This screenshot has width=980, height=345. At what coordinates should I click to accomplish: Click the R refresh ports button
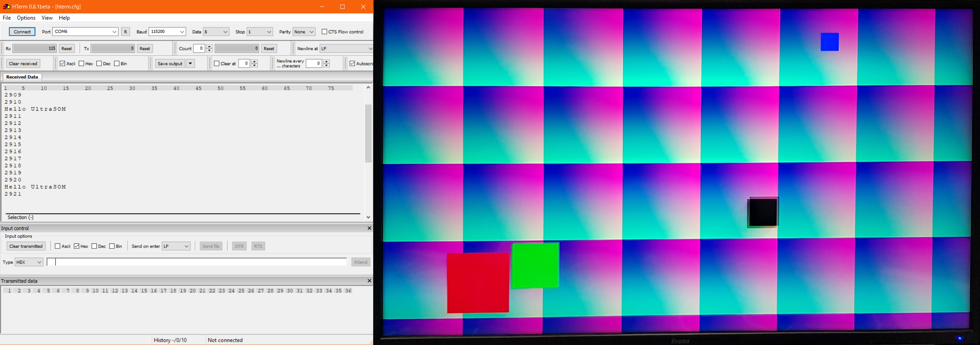125,31
